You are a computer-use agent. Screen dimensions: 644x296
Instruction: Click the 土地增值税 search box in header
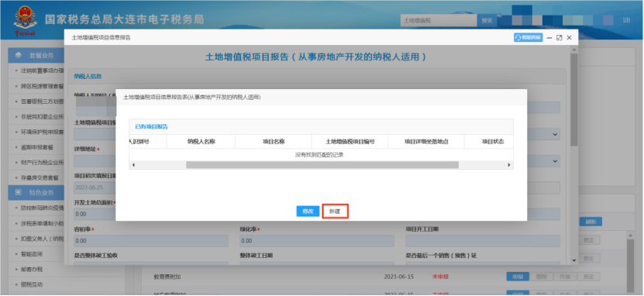[x=439, y=20]
